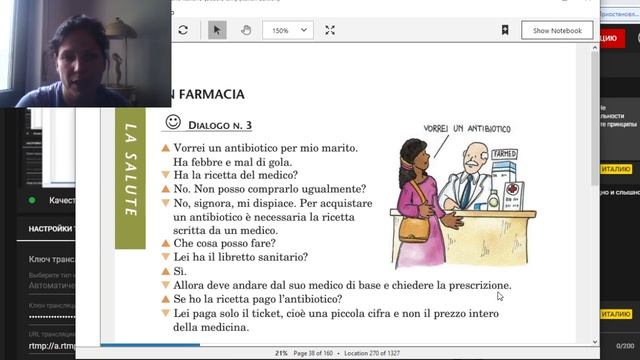Click the green quality status indicator
Screen dimensions: 640x360
pos(32,200)
